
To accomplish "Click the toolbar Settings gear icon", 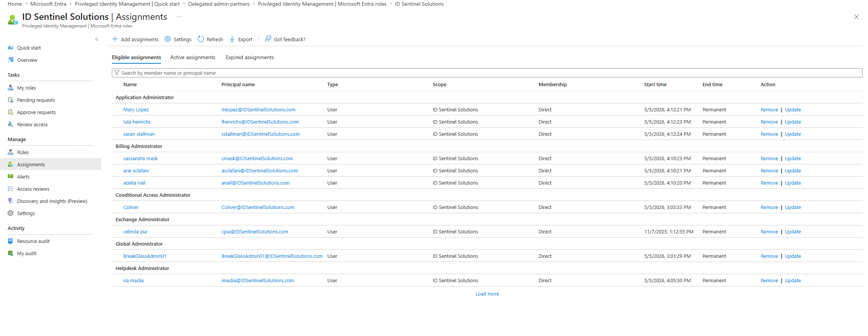I will (x=168, y=39).
